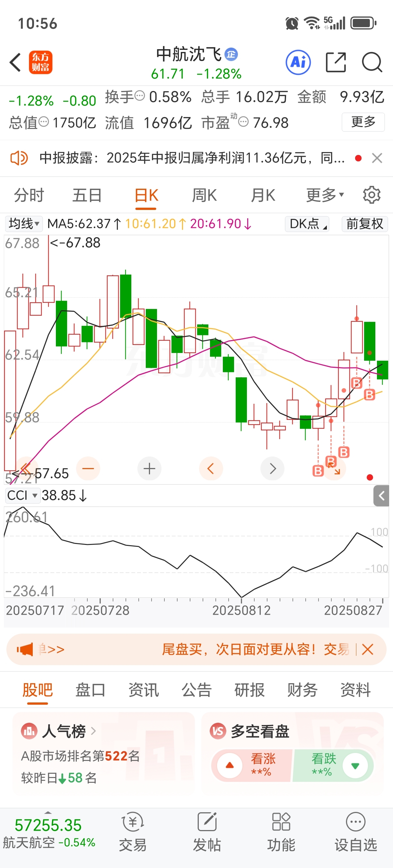
Task: Vote 看涨 bullish button
Action: 252,765
